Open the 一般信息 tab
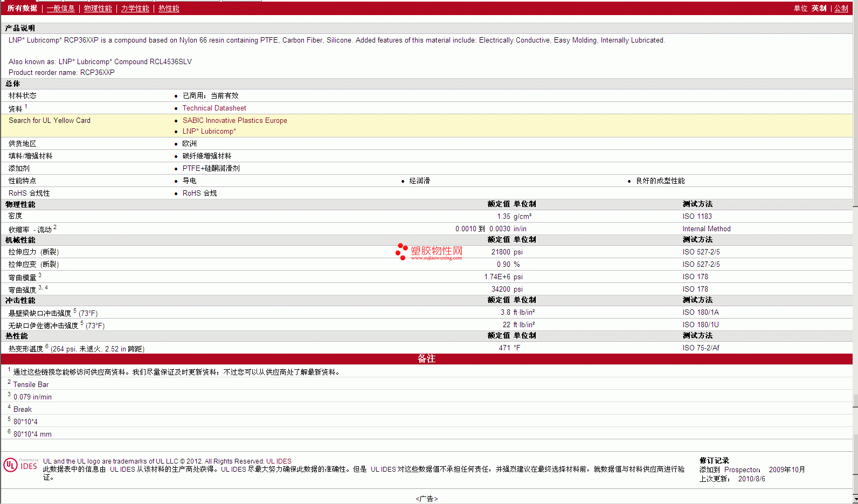Image resolution: width=858 pixels, height=504 pixels. [x=60, y=9]
